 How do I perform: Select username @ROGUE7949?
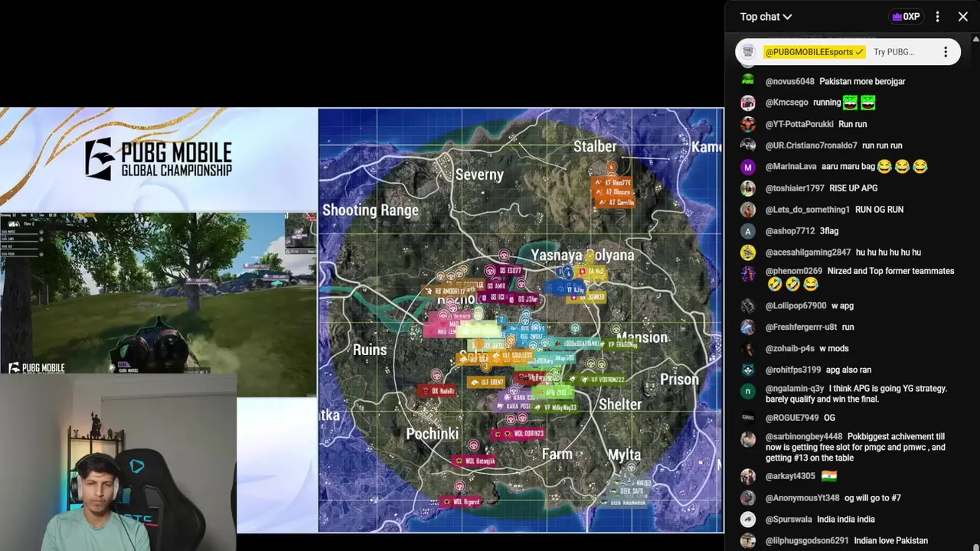click(x=792, y=418)
